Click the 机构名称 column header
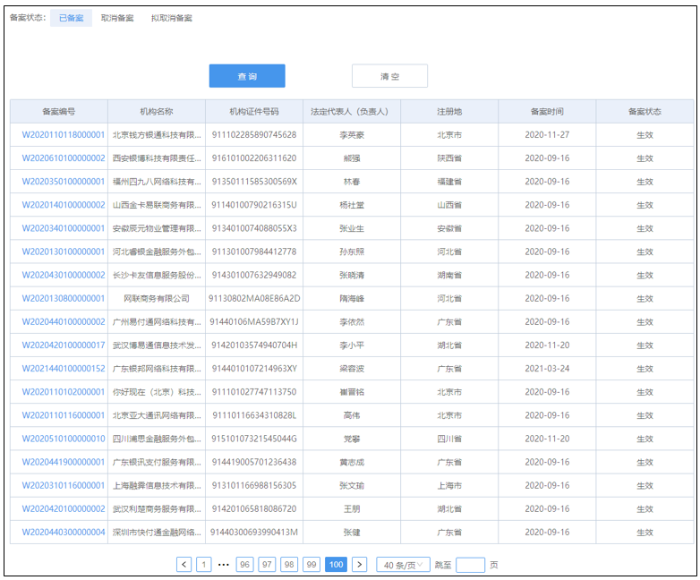Viewport: 700px width, 580px height. click(x=156, y=111)
